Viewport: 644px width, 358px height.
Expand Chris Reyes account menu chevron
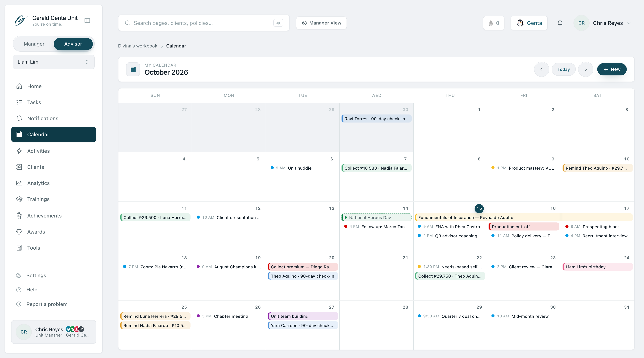click(x=629, y=23)
